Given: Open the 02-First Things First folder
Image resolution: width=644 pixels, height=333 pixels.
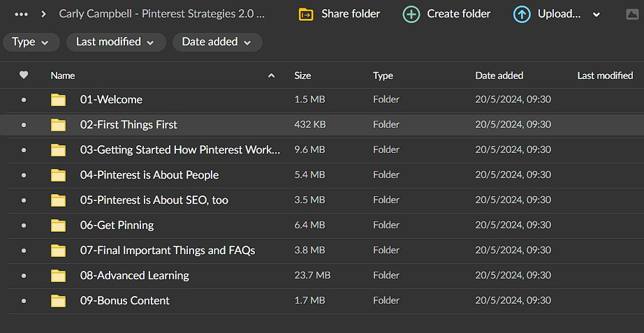Looking at the screenshot, I should pyautogui.click(x=129, y=125).
